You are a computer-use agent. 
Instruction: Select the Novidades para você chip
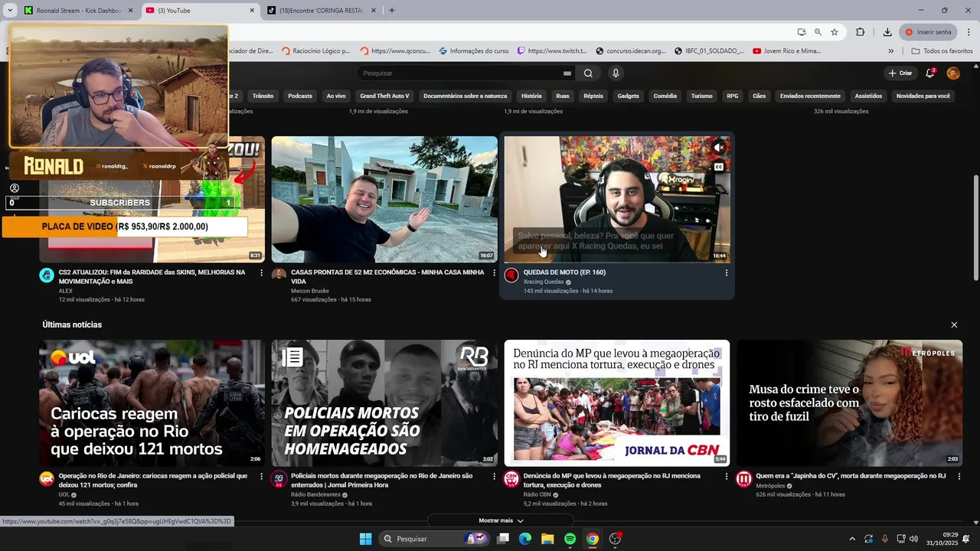923,96
